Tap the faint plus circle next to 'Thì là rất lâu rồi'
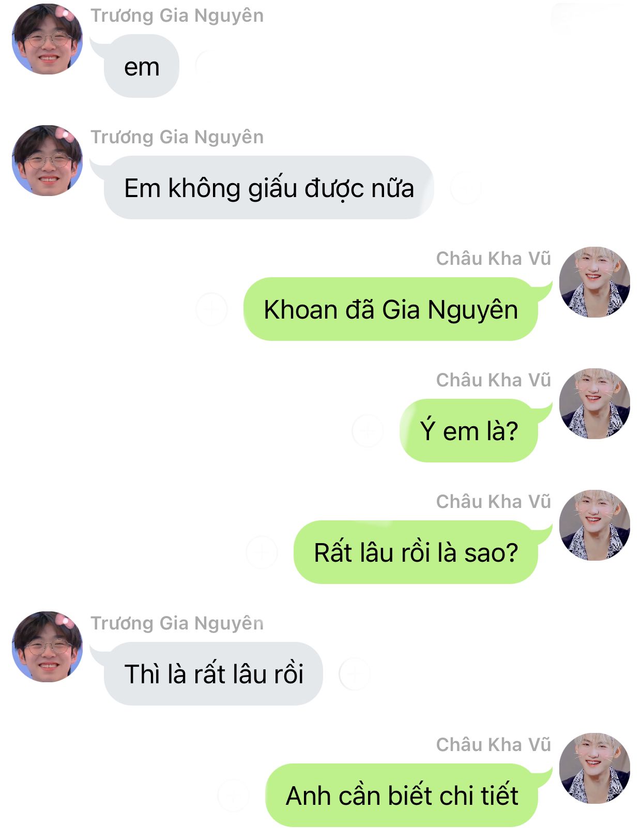This screenshot has height=840, width=642. [x=355, y=674]
